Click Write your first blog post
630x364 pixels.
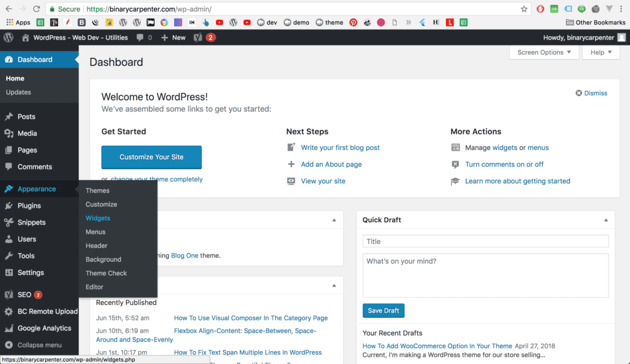click(x=340, y=148)
